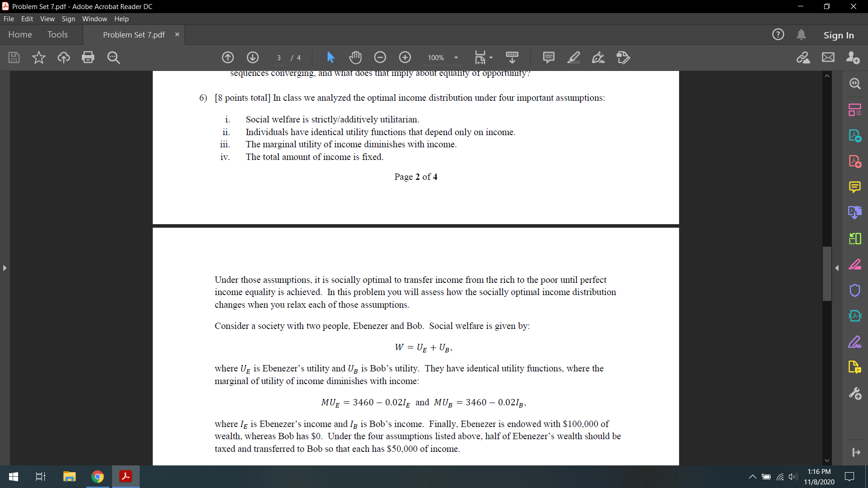
Task: Click the hand/pan tool
Action: coord(356,56)
